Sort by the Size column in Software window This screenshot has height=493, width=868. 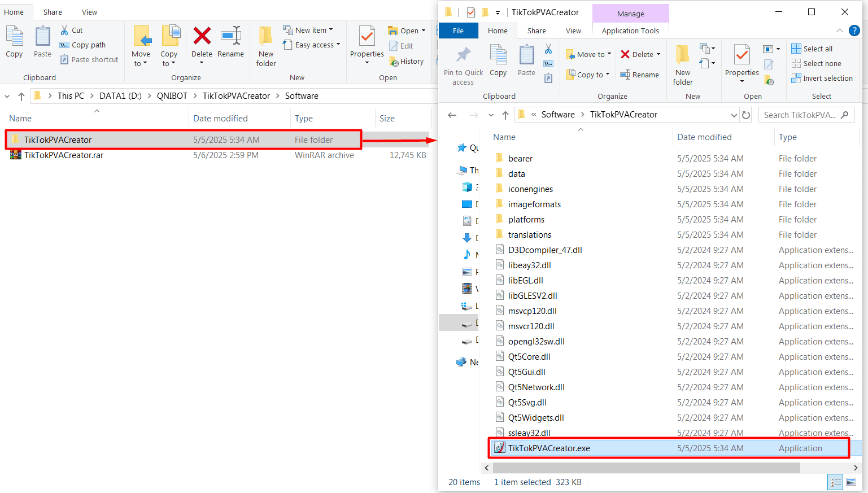point(387,119)
